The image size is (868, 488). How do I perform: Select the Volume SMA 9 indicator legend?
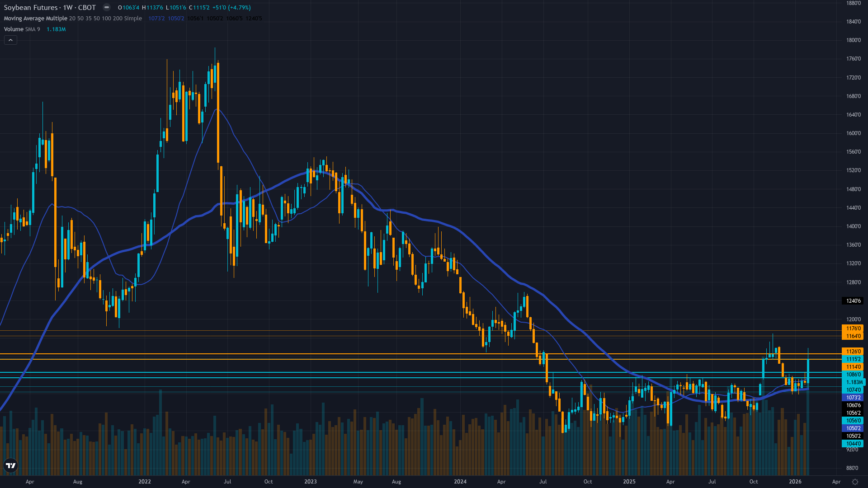pos(22,29)
